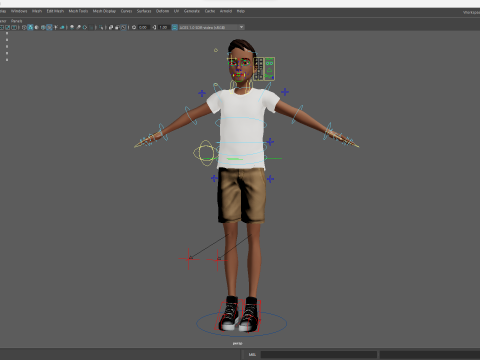480x360 pixels.
Task: Select the small yellow control above the head
Action: click(216, 50)
